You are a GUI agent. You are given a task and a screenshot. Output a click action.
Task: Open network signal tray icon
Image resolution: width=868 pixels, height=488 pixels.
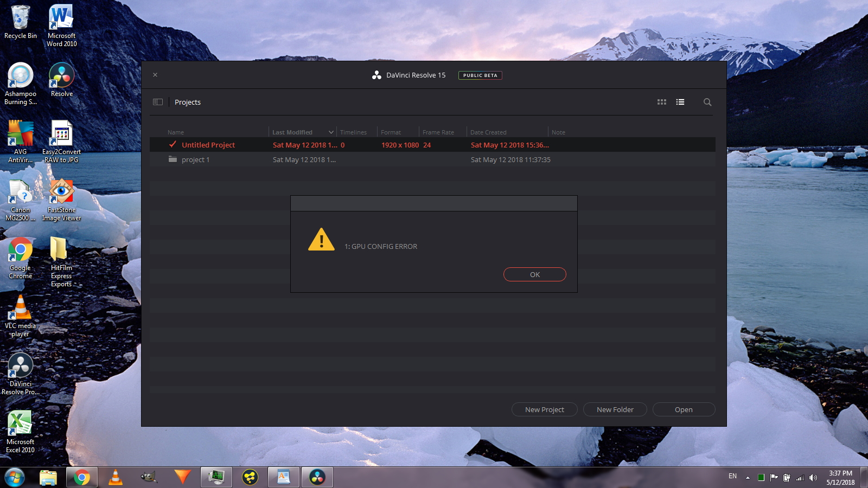pyautogui.click(x=800, y=478)
